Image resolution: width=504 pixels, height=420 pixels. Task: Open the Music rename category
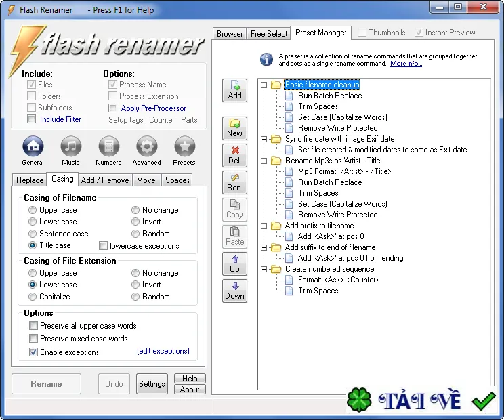70,150
